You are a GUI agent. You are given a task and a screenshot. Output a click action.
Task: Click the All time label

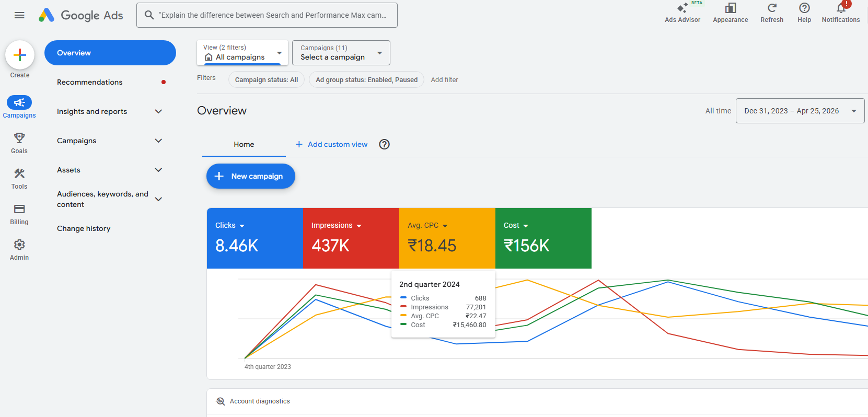(719, 111)
